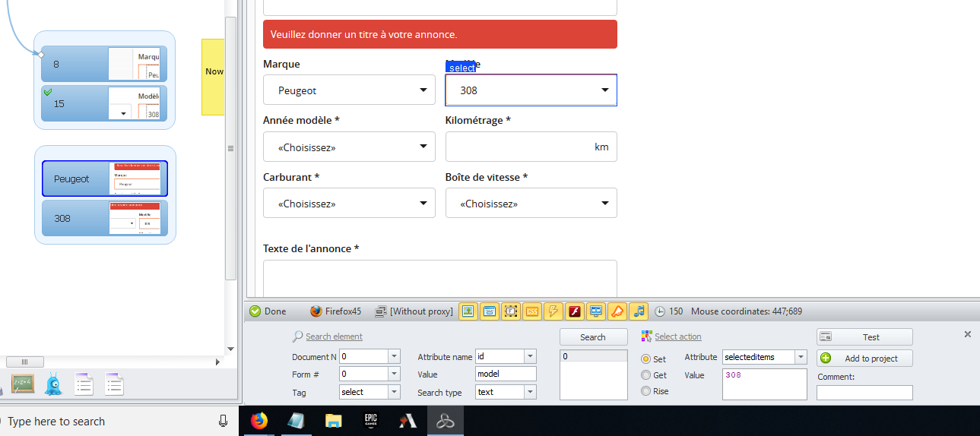Click the Windows search box
This screenshot has width=980, height=436.
tap(118, 421)
